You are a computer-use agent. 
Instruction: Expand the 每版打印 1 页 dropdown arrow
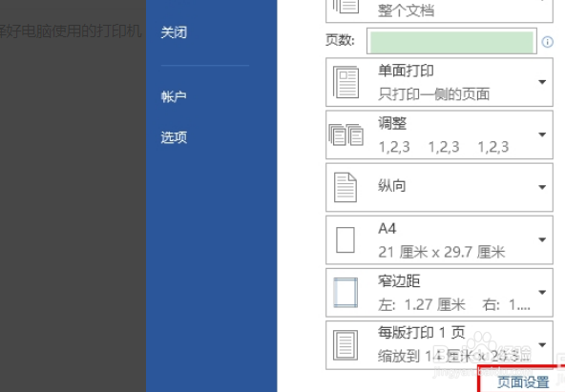[542, 345]
